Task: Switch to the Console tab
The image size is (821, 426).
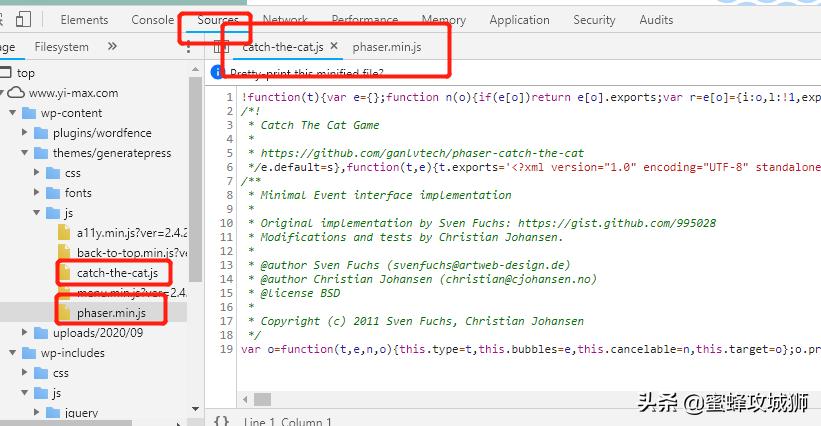Action: [x=152, y=20]
